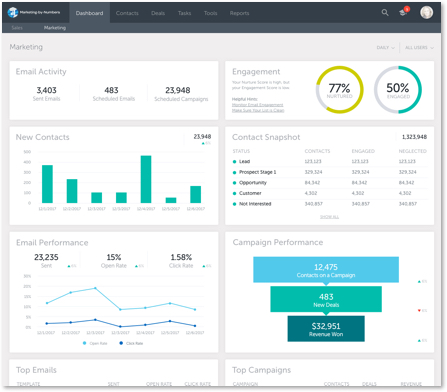The height and width of the screenshot is (392, 447).
Task: Click the Customer status green dot
Action: pos(234,193)
